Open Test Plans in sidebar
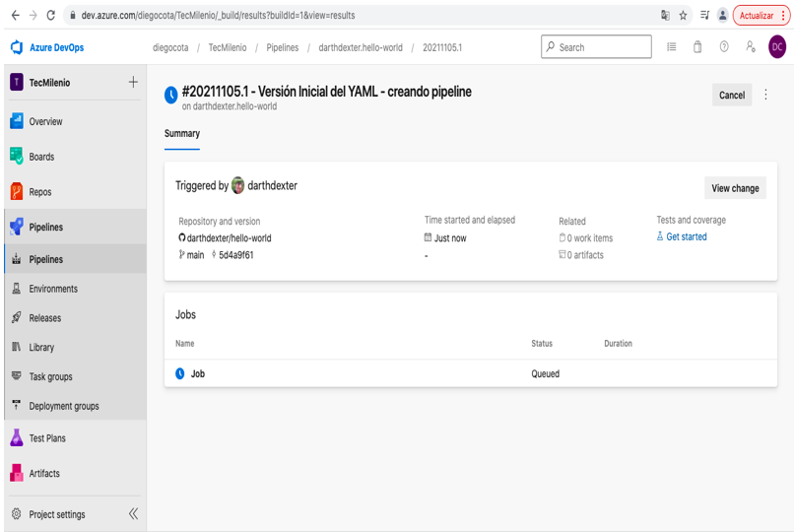 click(x=75, y=438)
